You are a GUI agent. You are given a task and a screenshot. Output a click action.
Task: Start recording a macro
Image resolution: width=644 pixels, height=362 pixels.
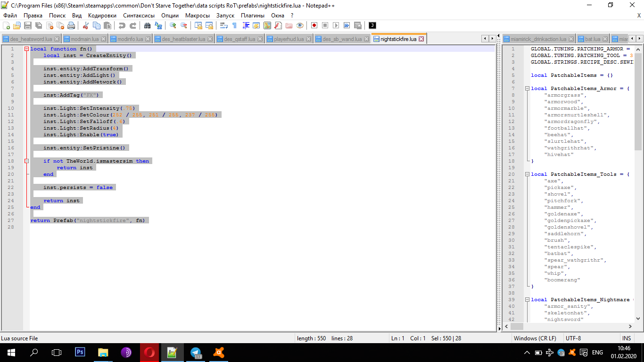(314, 25)
